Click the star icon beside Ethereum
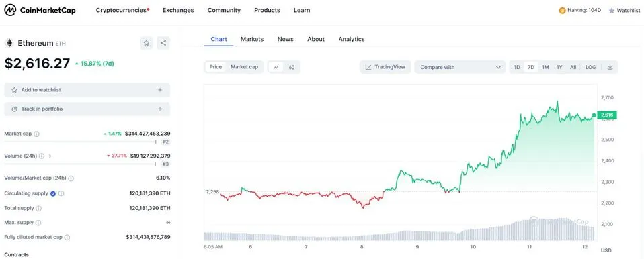The width and height of the screenshot is (644, 259). click(147, 43)
